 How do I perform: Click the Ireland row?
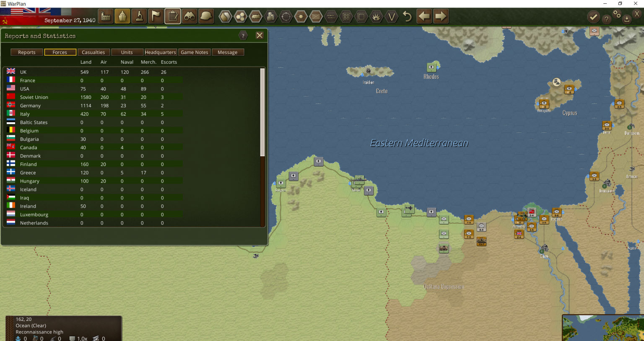(x=94, y=206)
